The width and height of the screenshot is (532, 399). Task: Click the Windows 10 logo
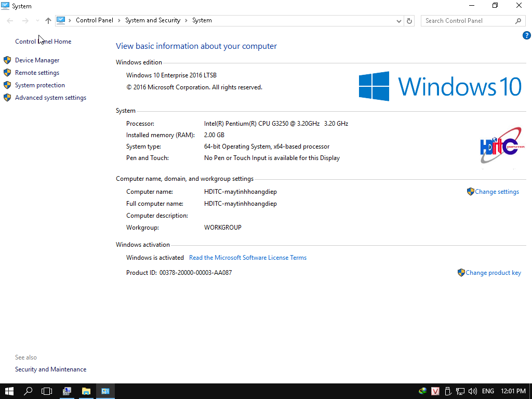point(440,86)
